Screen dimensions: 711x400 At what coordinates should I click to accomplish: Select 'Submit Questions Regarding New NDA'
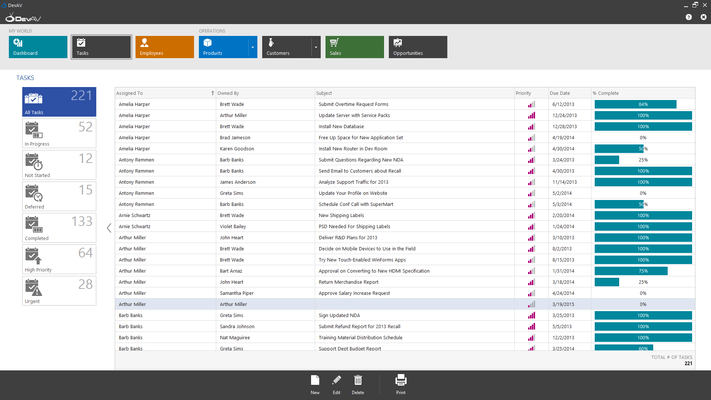click(405, 160)
